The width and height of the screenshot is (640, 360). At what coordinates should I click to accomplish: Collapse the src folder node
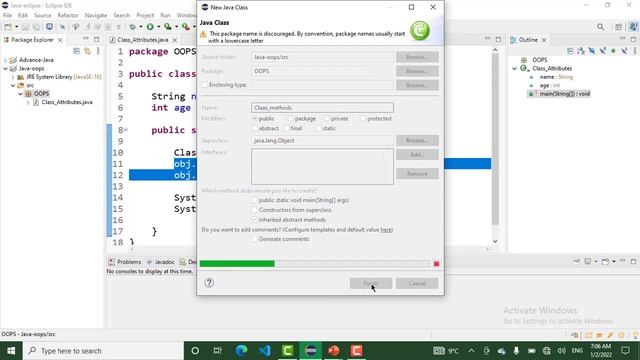click(x=13, y=85)
